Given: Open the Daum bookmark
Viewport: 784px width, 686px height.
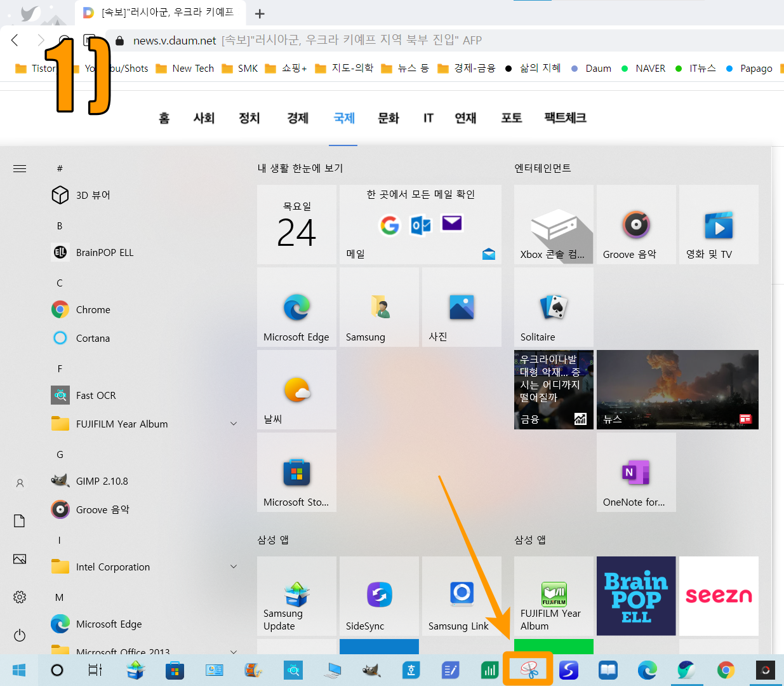Looking at the screenshot, I should point(591,69).
